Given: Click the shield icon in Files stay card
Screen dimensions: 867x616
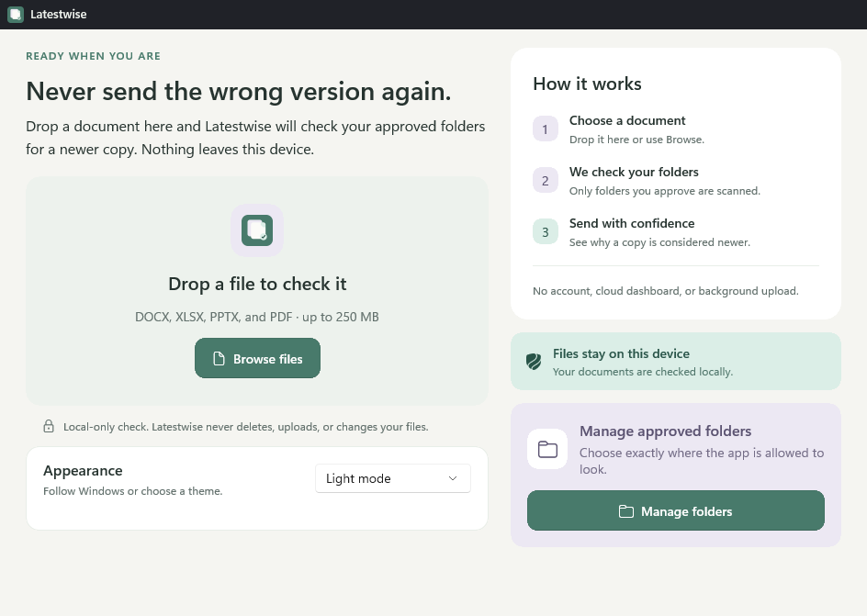Looking at the screenshot, I should coord(534,362).
